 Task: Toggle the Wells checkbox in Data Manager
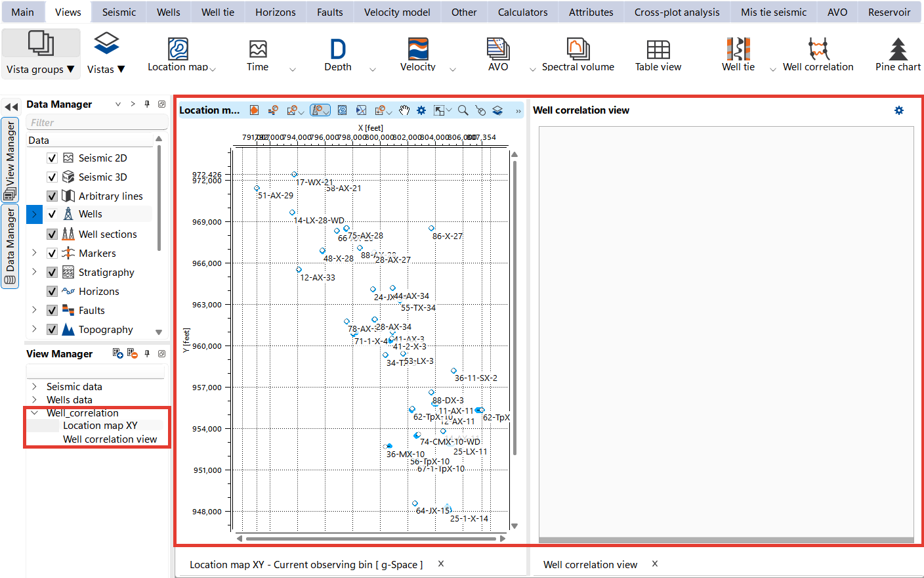[51, 214]
